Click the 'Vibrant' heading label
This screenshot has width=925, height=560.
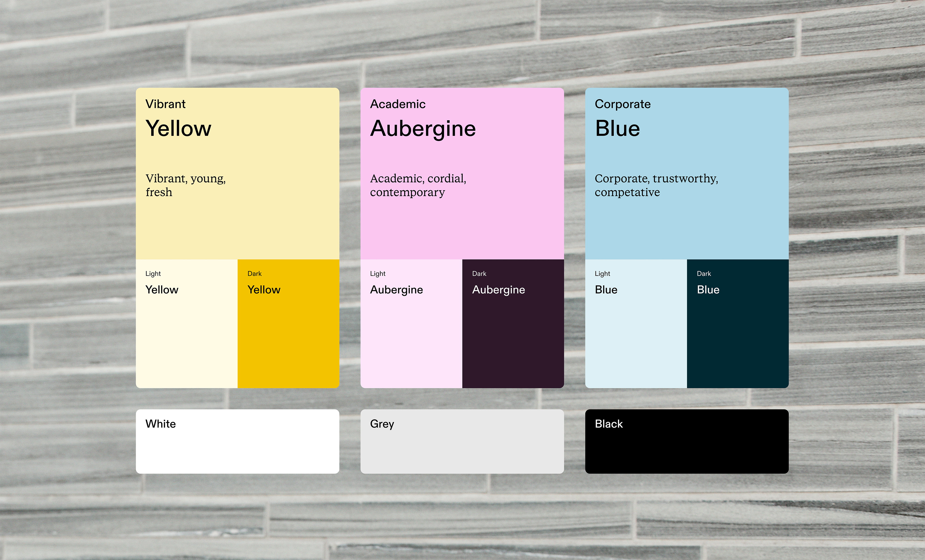[165, 104]
